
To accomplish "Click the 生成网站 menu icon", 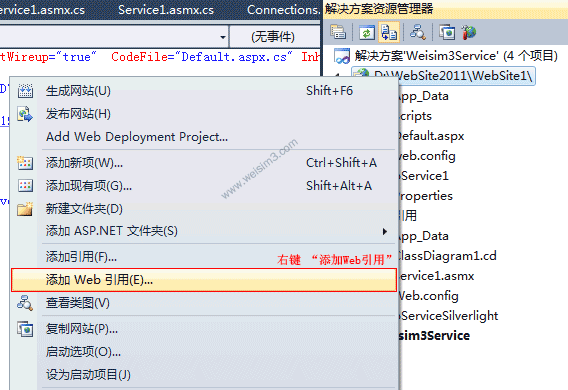I will [25, 91].
